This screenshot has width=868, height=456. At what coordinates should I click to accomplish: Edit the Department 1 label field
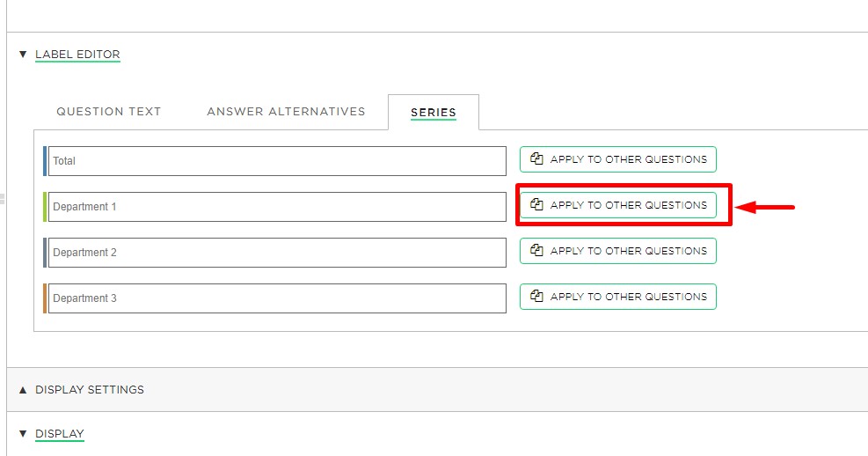coord(277,207)
